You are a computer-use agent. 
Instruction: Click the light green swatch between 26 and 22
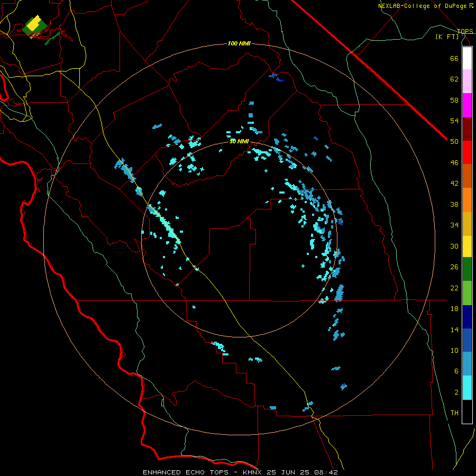[467, 293]
